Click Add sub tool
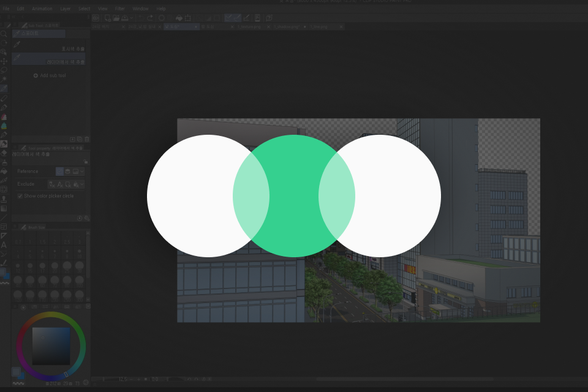 [x=50, y=75]
